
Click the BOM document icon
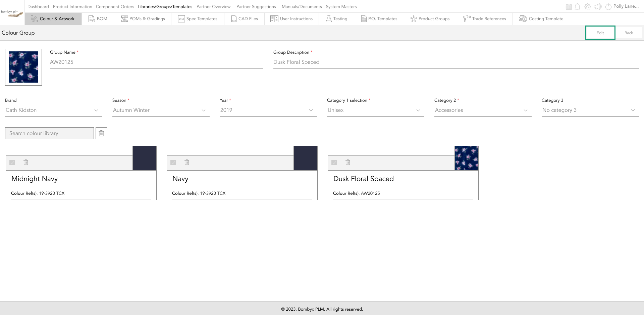(92, 19)
